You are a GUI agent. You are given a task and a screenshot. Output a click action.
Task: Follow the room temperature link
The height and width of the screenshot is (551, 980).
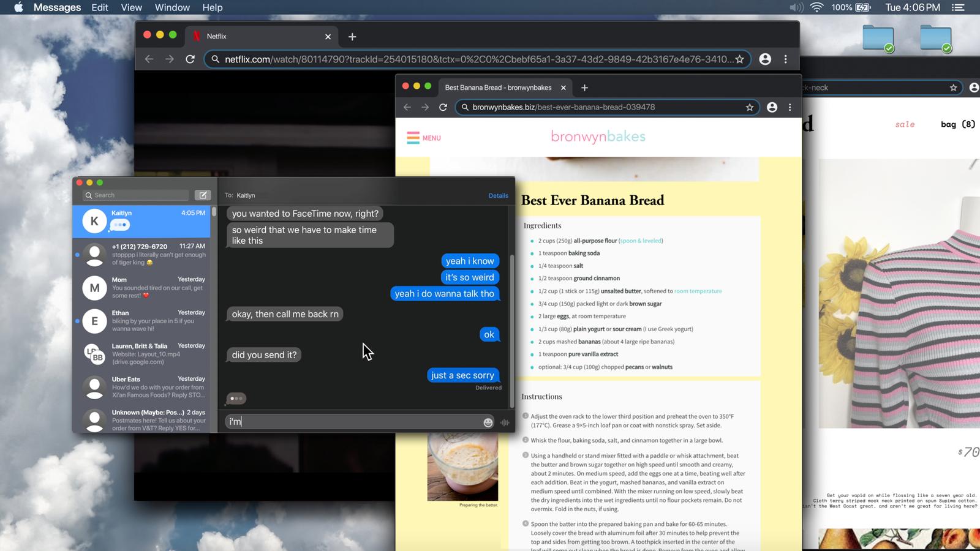coord(698,291)
